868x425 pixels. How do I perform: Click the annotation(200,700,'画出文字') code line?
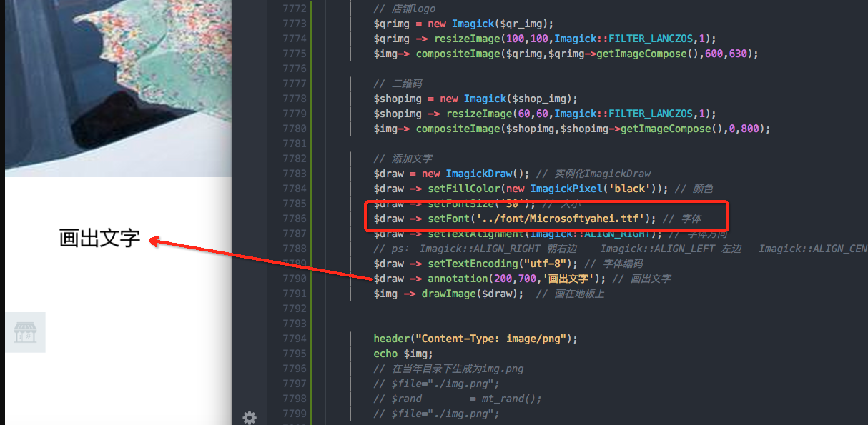click(490, 279)
